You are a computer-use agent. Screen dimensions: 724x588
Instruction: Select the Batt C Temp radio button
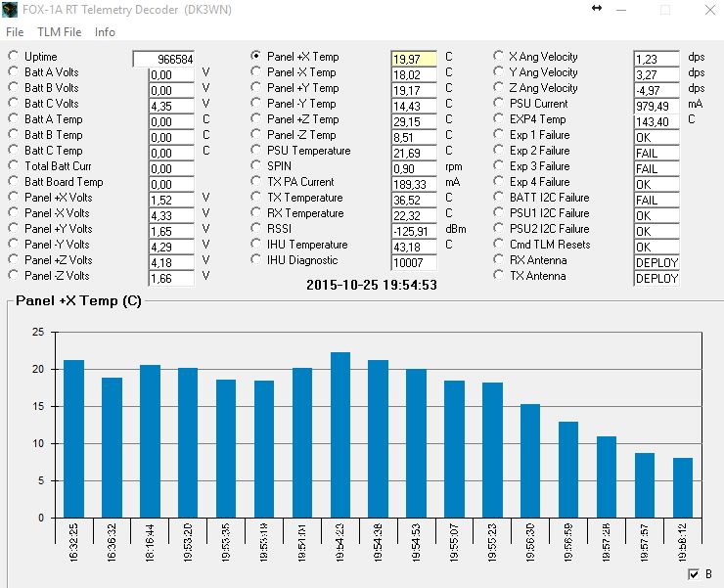[14, 150]
